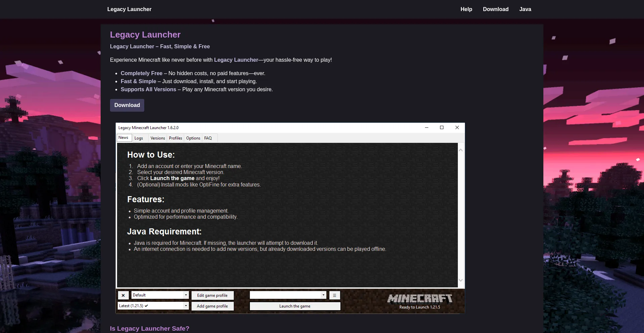
Task: Open the Profiles tab
Action: click(175, 138)
